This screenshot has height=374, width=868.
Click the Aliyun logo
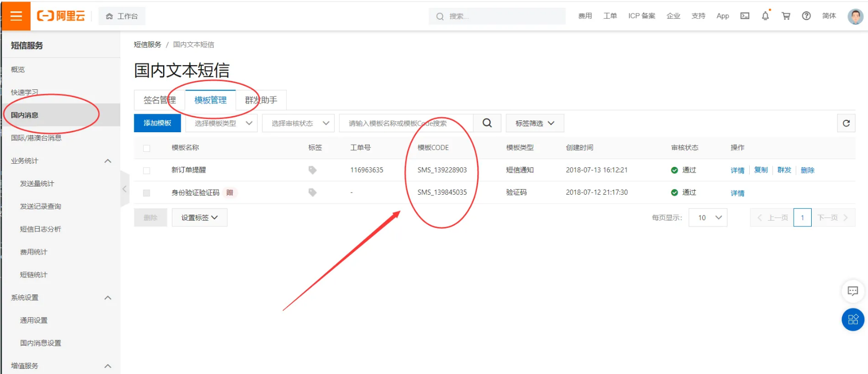click(60, 16)
